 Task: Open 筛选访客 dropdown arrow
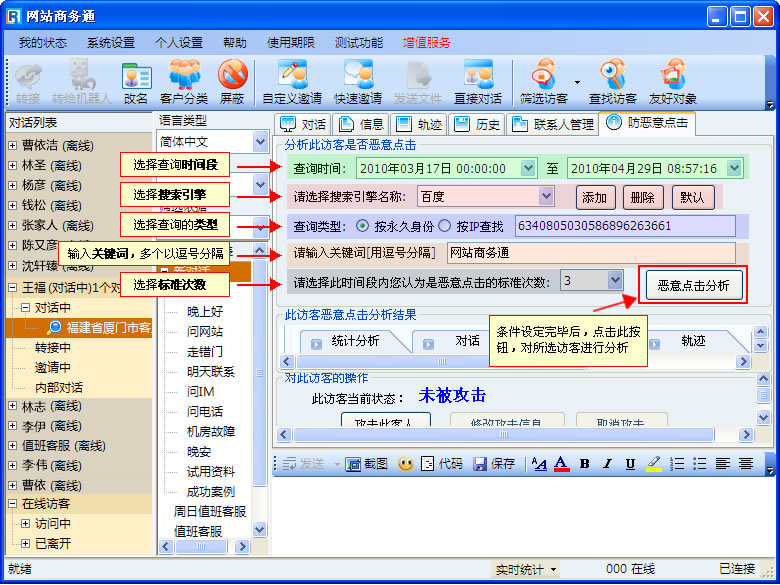coord(578,83)
